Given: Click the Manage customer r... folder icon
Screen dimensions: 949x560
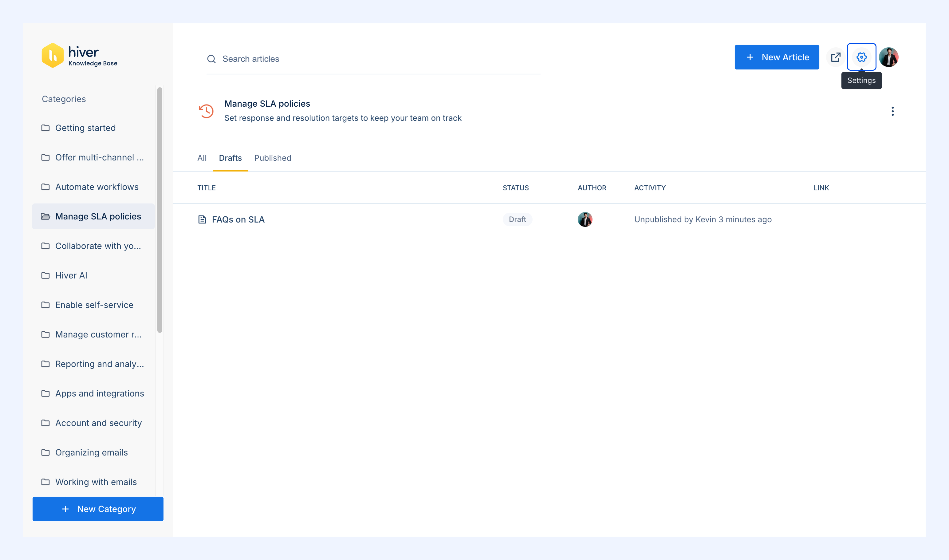Looking at the screenshot, I should 45,334.
